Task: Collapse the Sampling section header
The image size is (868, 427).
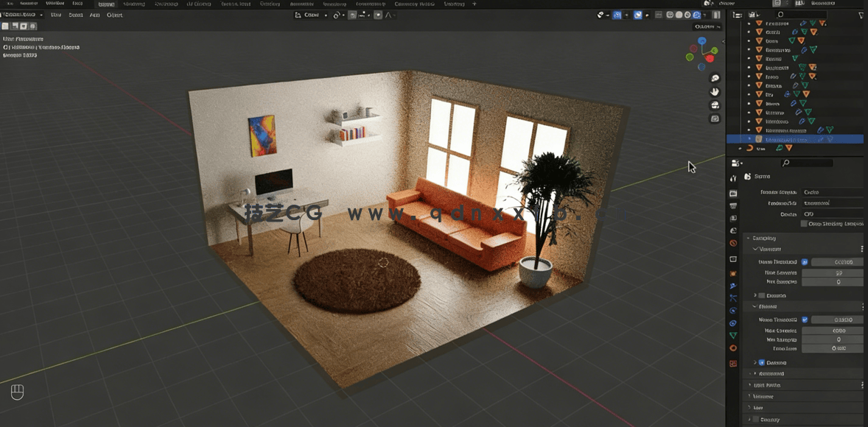Action: click(x=766, y=239)
